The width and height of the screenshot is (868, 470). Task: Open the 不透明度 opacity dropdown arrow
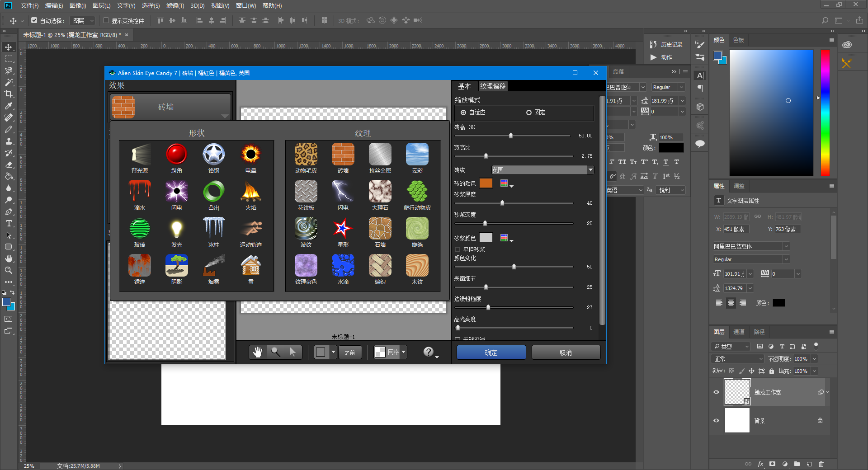[x=814, y=359]
